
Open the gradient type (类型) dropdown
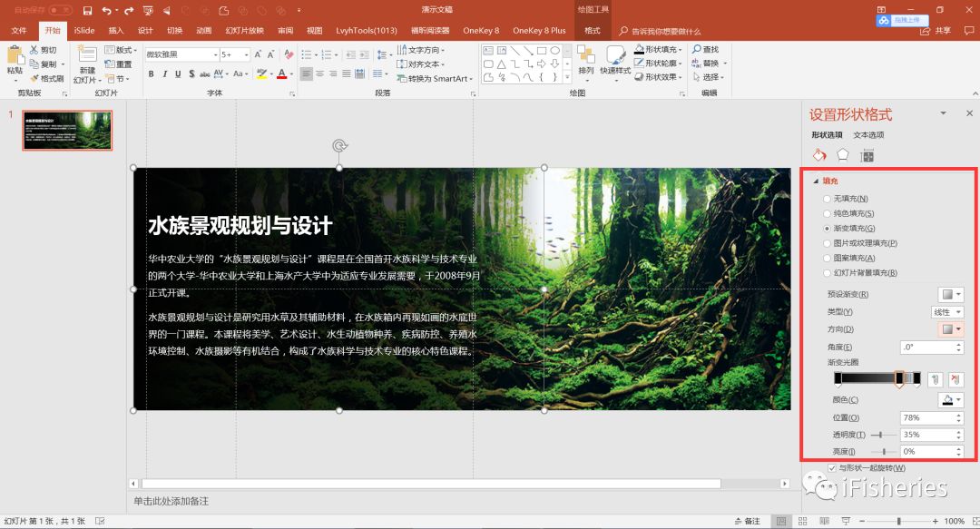click(x=947, y=312)
